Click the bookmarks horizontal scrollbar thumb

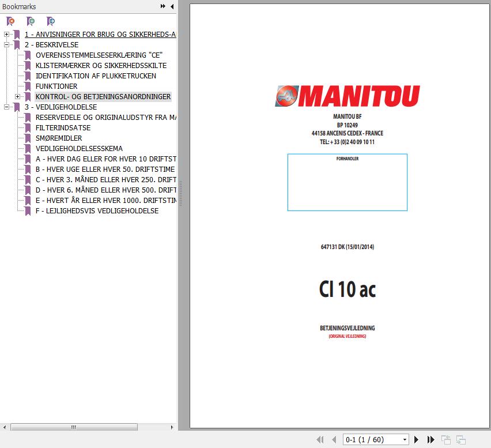pyautogui.click(x=74, y=427)
